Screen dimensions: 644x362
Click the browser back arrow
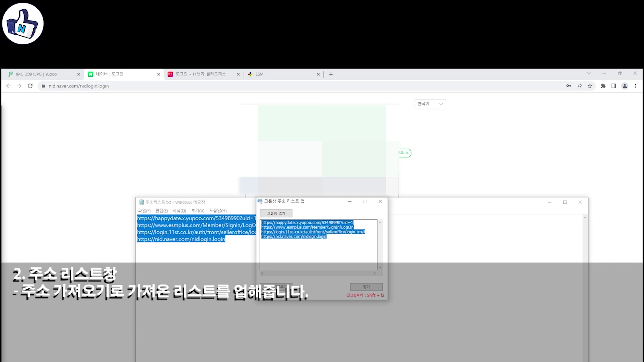(9, 86)
